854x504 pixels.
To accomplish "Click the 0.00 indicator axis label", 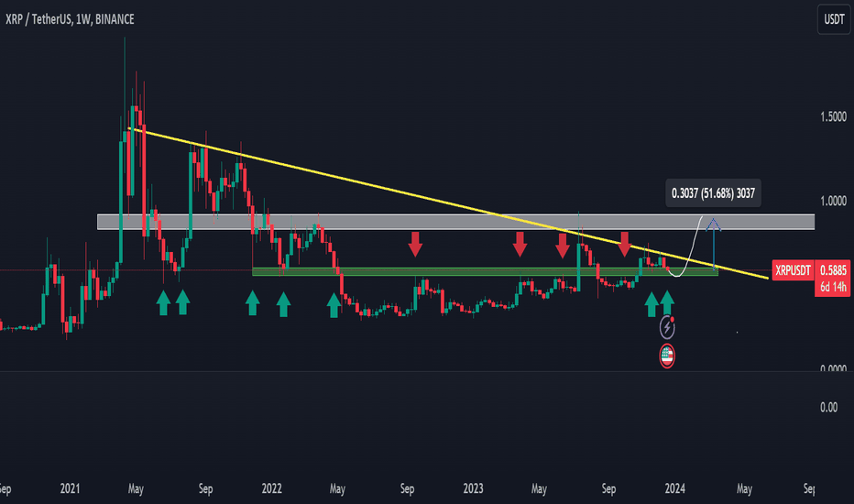I will tap(828, 408).
